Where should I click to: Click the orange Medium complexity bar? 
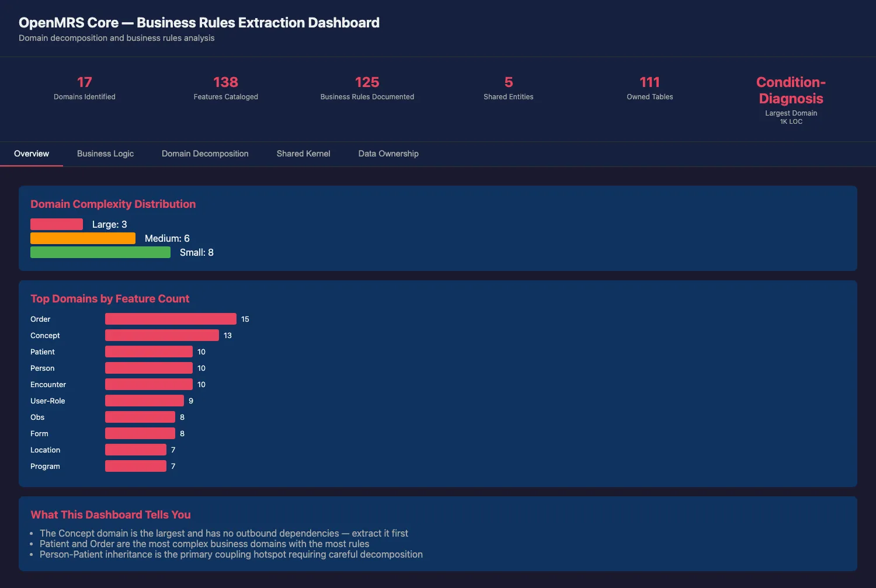click(83, 238)
